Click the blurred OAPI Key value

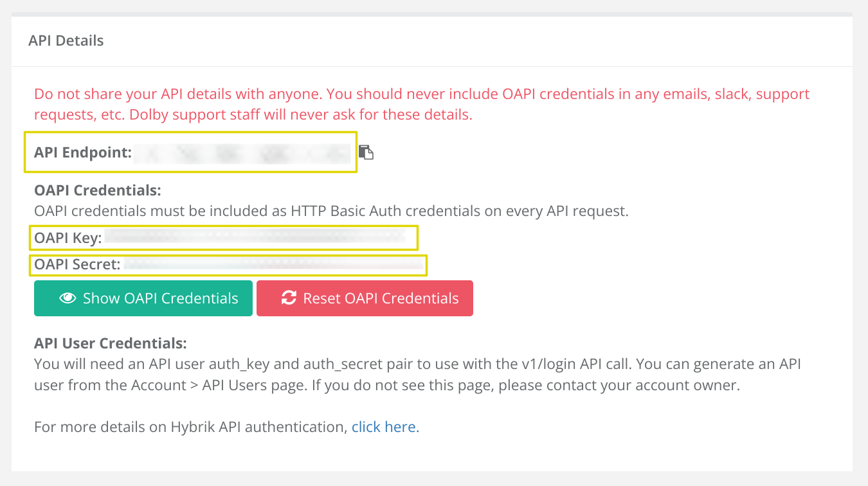[x=255, y=239]
